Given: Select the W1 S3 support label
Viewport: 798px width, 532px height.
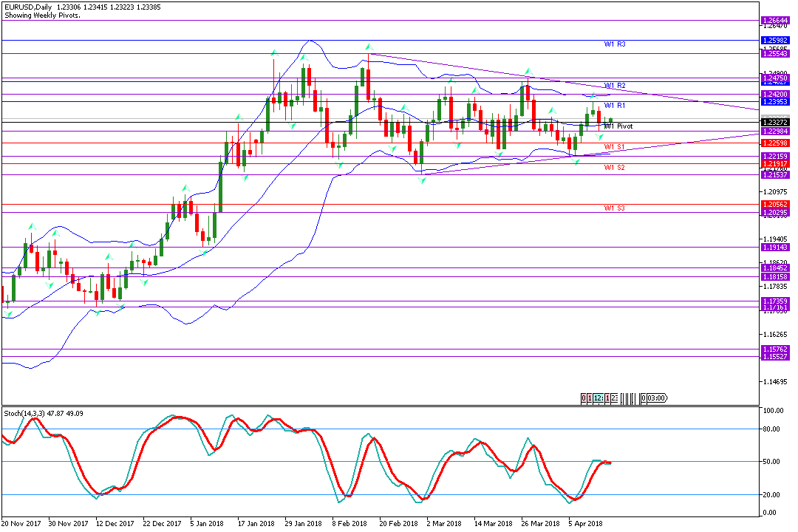Looking at the screenshot, I should coord(614,208).
